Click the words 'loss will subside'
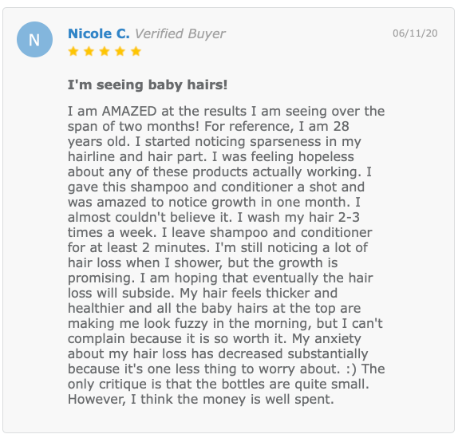Viewport: 458px width, 435px height. coord(121,293)
